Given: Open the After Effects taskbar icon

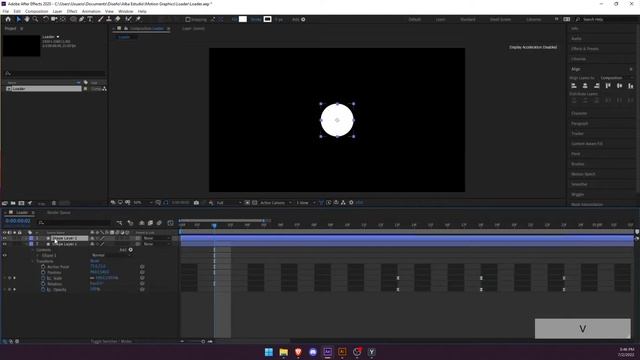Looking at the screenshot, I should (327, 352).
